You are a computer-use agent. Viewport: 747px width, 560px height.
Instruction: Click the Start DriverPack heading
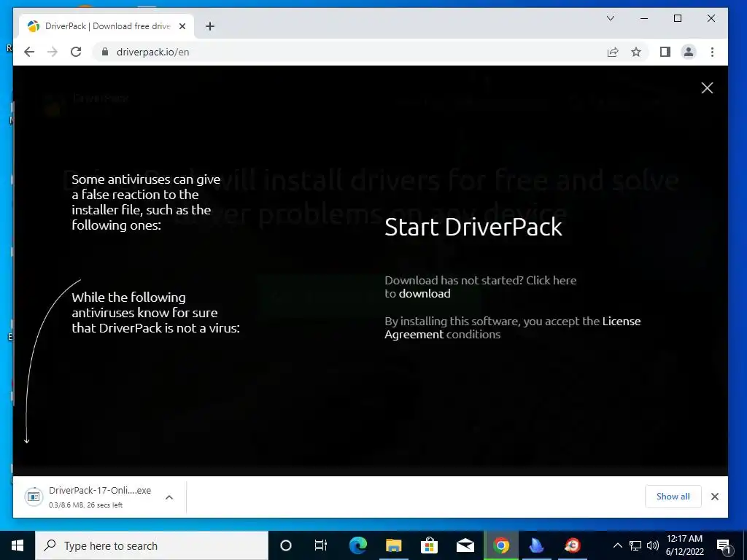473,227
